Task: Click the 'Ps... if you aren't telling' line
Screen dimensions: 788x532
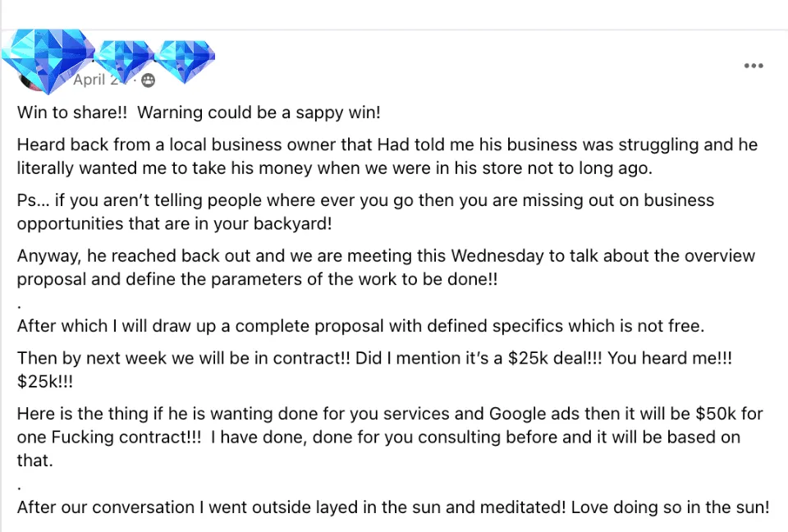Action: (x=365, y=200)
